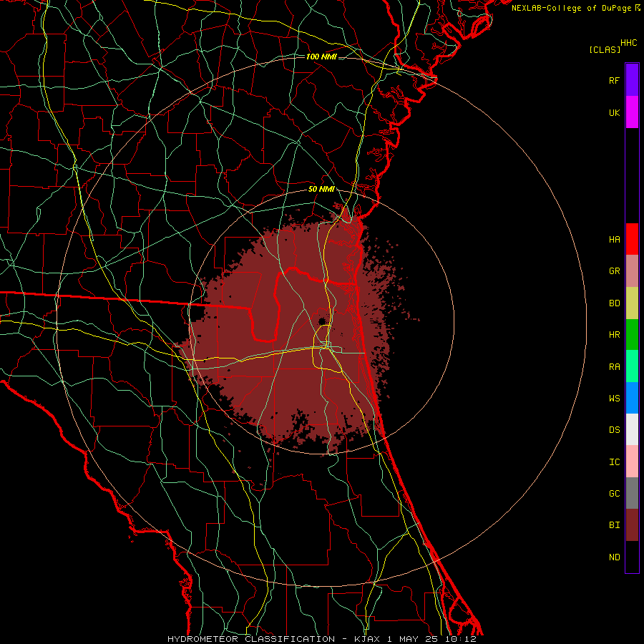Click the 'HR' legend label
Image resolution: width=644 pixels, height=644 pixels.
click(x=614, y=335)
